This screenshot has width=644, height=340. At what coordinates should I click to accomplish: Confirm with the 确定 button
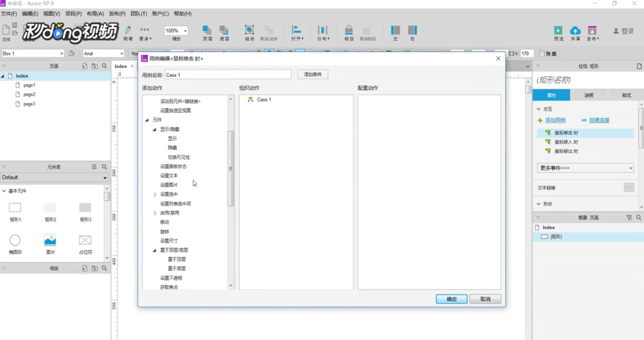[452, 299]
